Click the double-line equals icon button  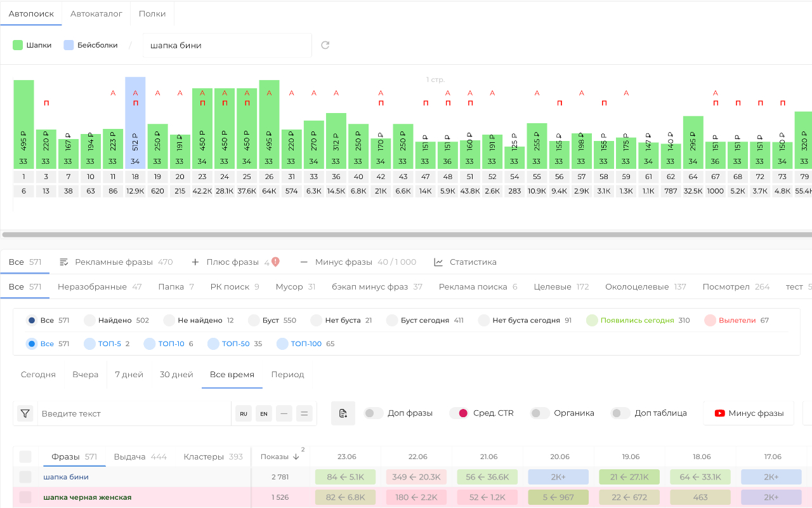(304, 413)
